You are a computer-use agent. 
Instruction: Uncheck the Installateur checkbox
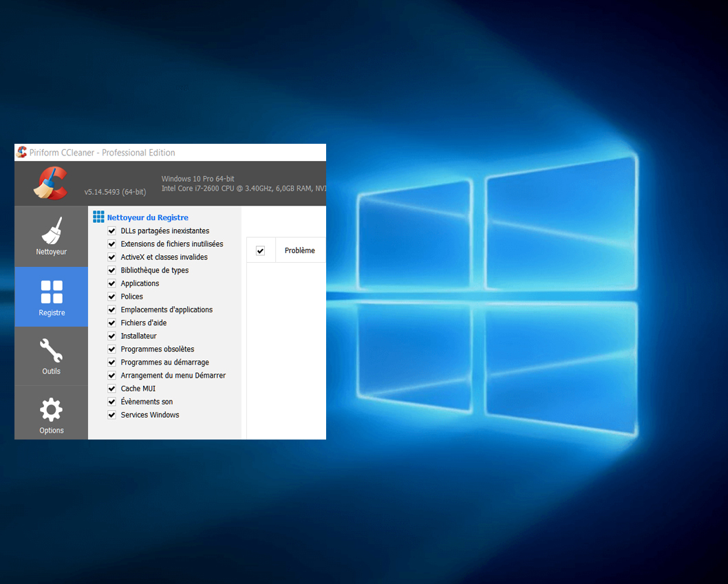coord(112,336)
